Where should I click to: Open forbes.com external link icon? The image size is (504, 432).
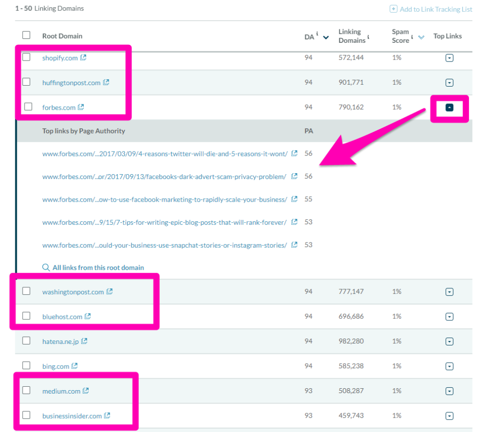(81, 107)
